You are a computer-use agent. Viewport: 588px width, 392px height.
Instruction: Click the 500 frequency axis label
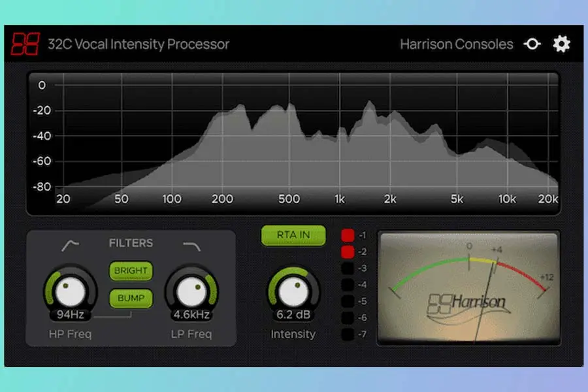pos(289,199)
